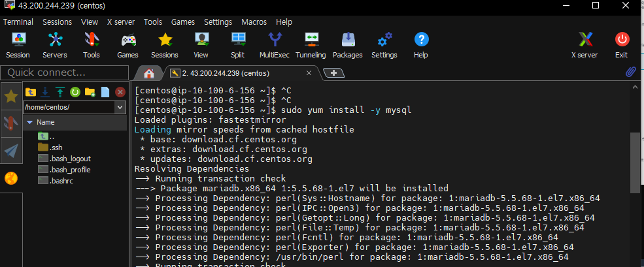
Task: Click the /home/centos/ path field
Action: 69,108
